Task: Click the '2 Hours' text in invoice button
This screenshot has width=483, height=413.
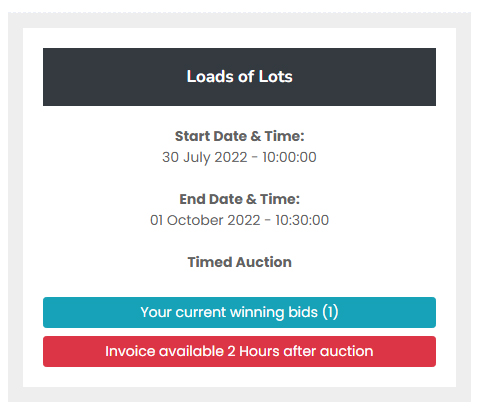Action: pos(253,351)
